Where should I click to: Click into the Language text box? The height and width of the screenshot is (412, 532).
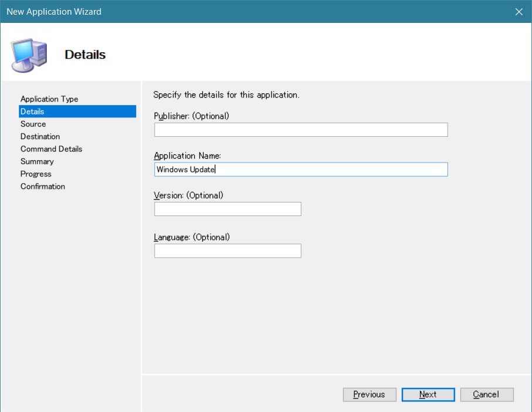point(228,251)
